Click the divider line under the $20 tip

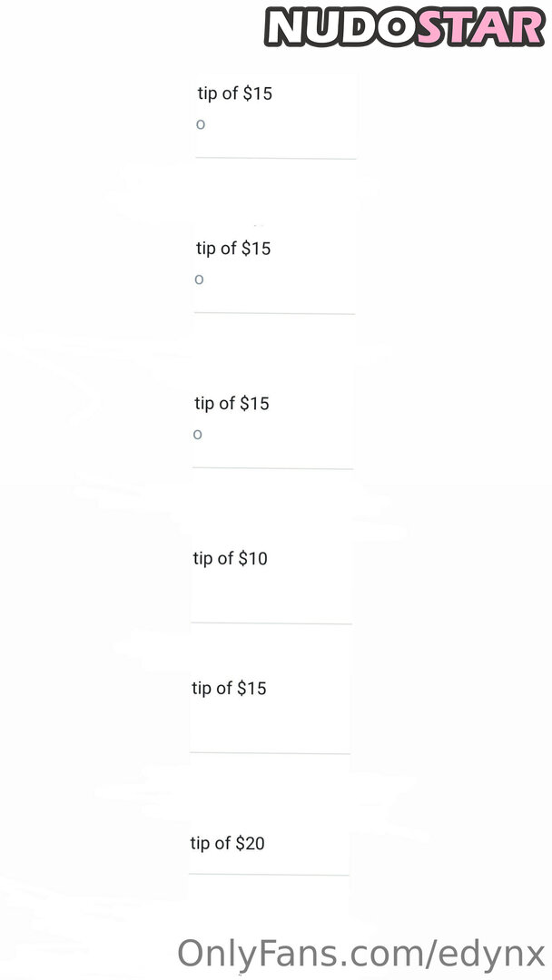tap(269, 876)
